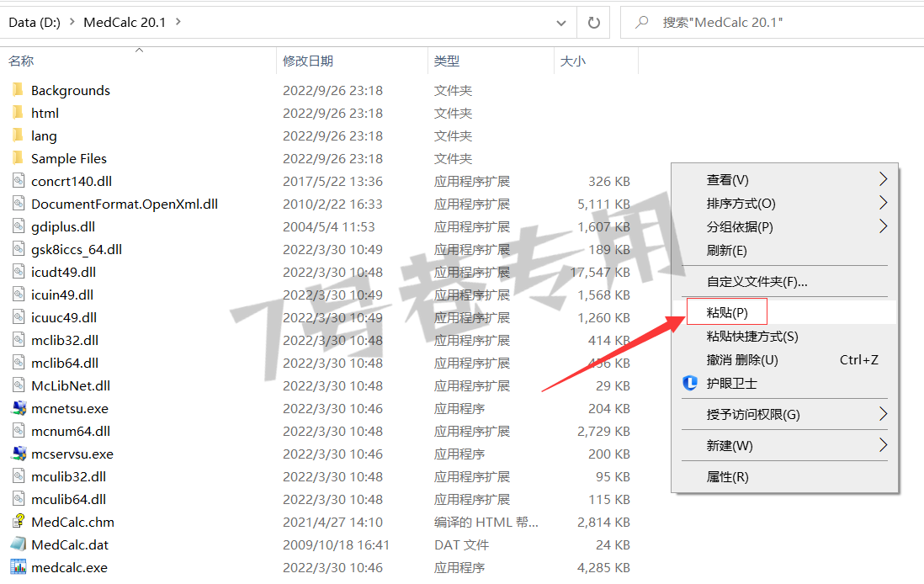Select the file name DocumentFormat.OpenXml.dll
Screen dimensions: 924x584
pyautogui.click(x=125, y=204)
